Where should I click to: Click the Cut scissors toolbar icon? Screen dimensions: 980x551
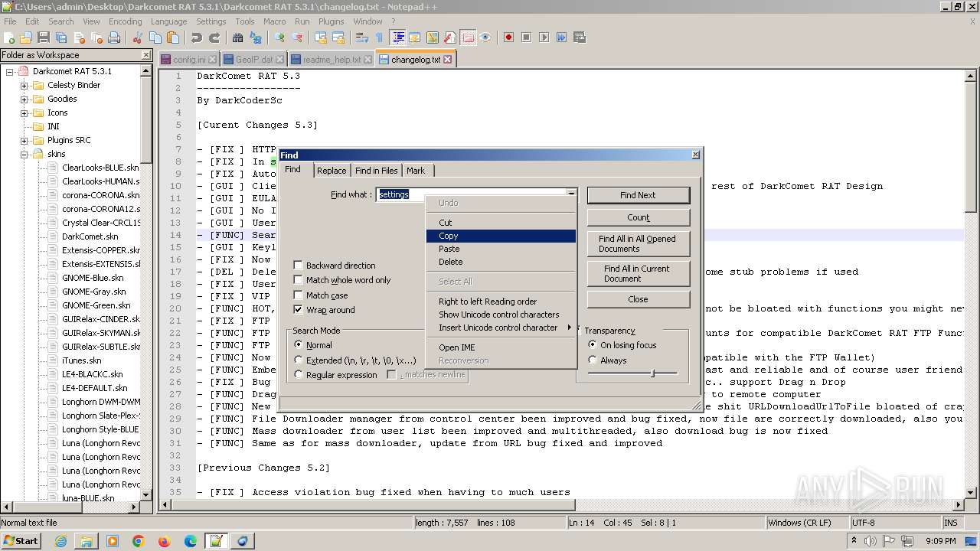point(138,37)
